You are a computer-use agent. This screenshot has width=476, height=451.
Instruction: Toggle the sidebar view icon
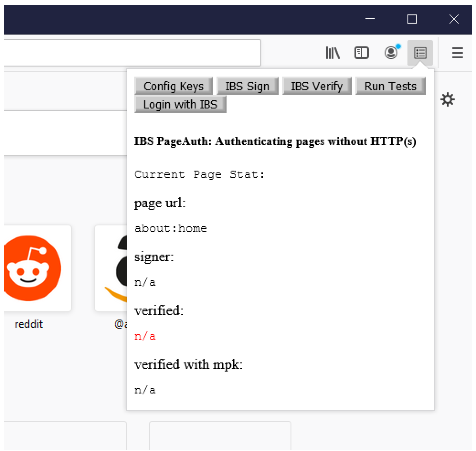361,53
